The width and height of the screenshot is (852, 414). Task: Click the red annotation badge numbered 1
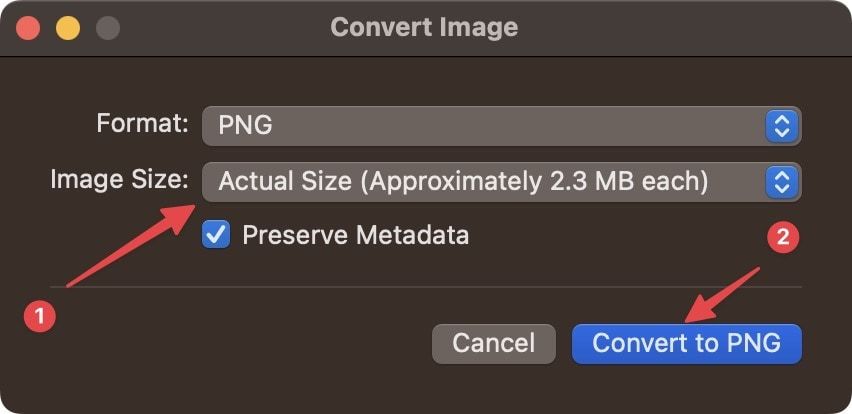click(38, 317)
